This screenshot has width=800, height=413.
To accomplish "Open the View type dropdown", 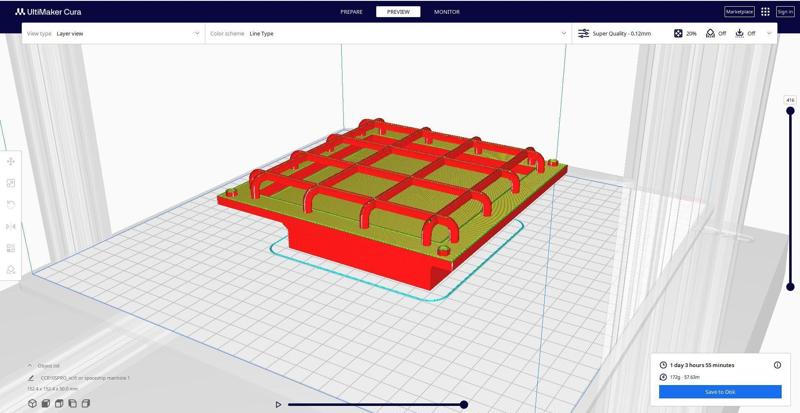I will [x=113, y=34].
